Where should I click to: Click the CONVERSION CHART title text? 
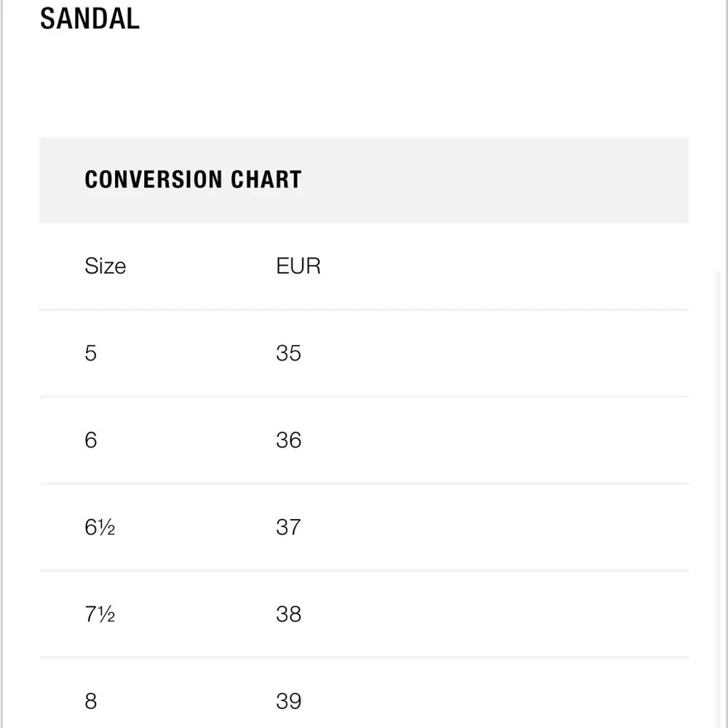pyautogui.click(x=193, y=180)
